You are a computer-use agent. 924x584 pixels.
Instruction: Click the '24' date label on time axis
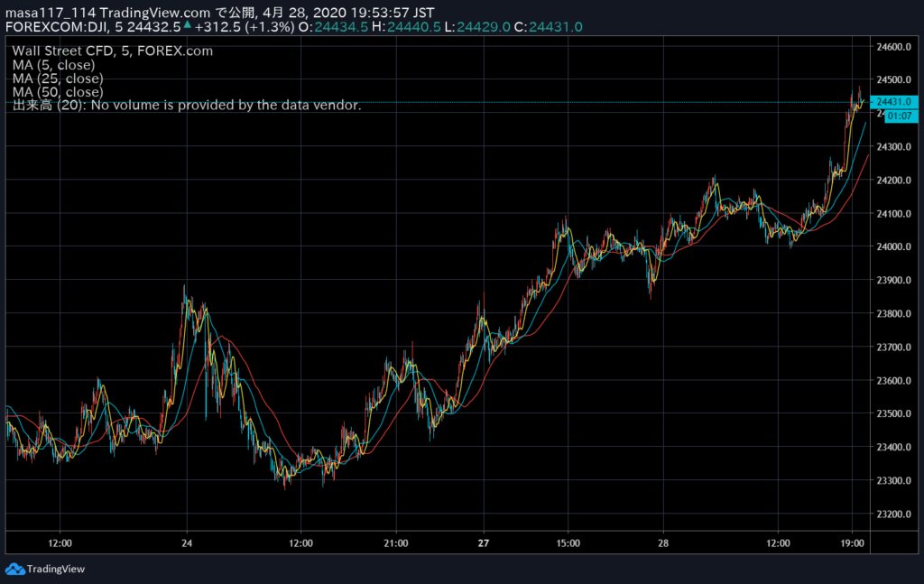[187, 543]
